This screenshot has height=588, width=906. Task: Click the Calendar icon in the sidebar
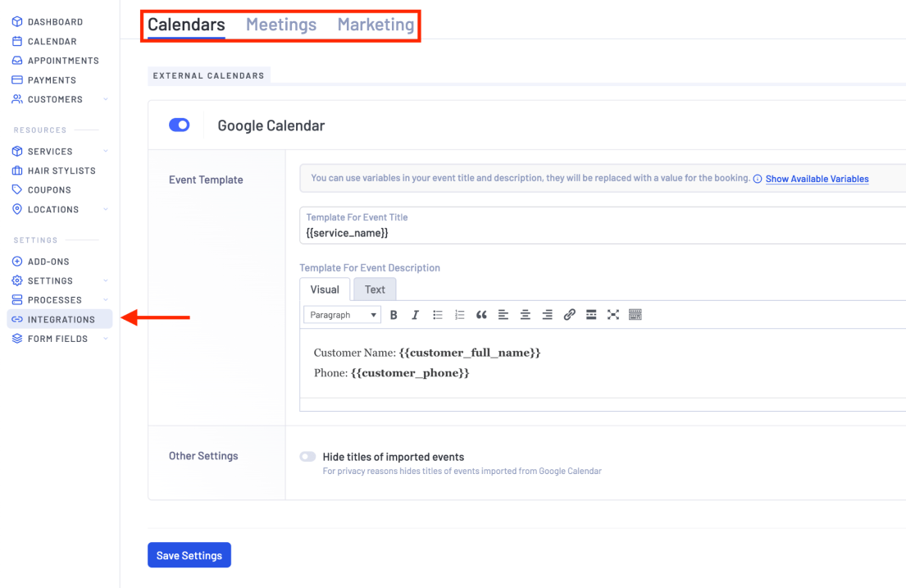(x=17, y=41)
